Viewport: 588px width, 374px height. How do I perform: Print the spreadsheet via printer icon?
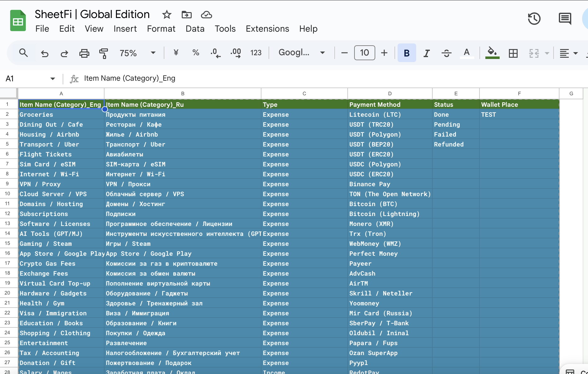coord(84,53)
